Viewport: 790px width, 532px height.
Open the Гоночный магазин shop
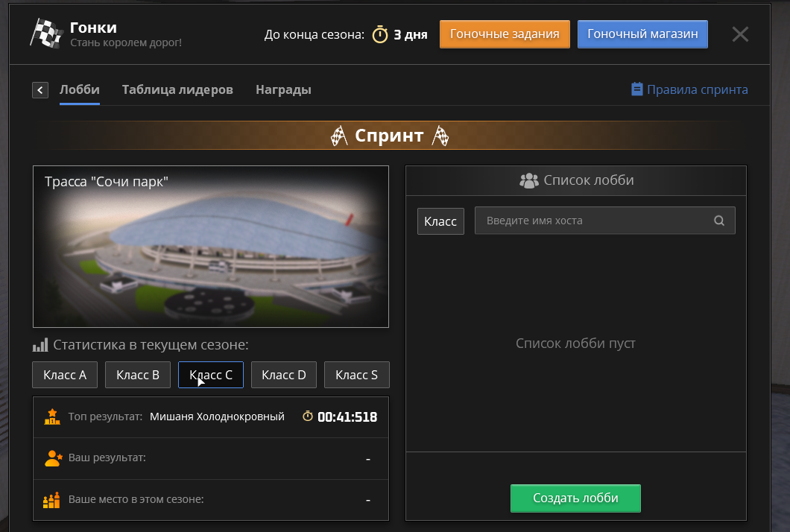click(642, 34)
